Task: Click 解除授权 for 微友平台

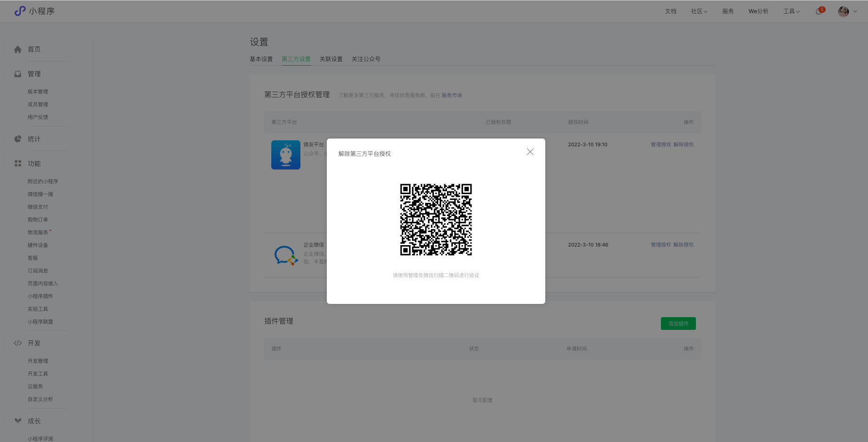Action: (684, 144)
